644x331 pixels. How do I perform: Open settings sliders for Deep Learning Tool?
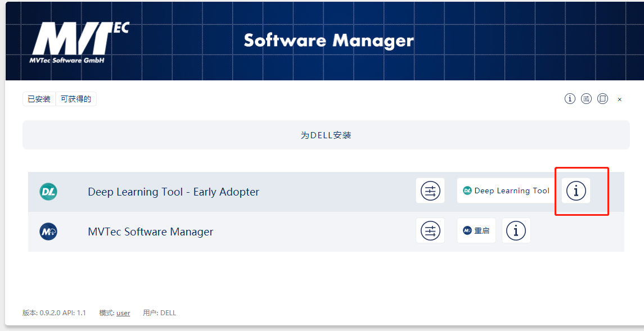pyautogui.click(x=430, y=191)
